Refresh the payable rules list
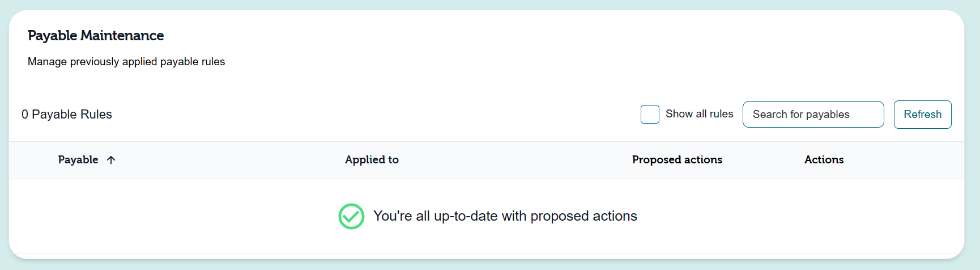The height and width of the screenshot is (270, 980). 922,114
